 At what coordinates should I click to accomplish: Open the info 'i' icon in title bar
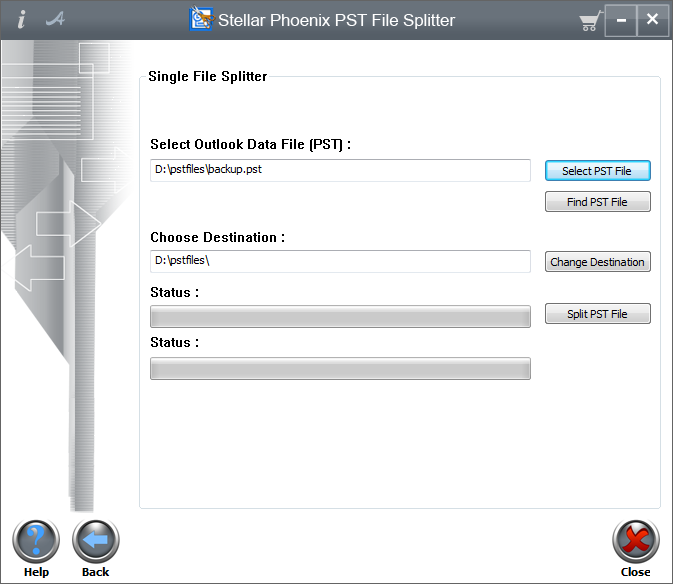pyautogui.click(x=21, y=19)
